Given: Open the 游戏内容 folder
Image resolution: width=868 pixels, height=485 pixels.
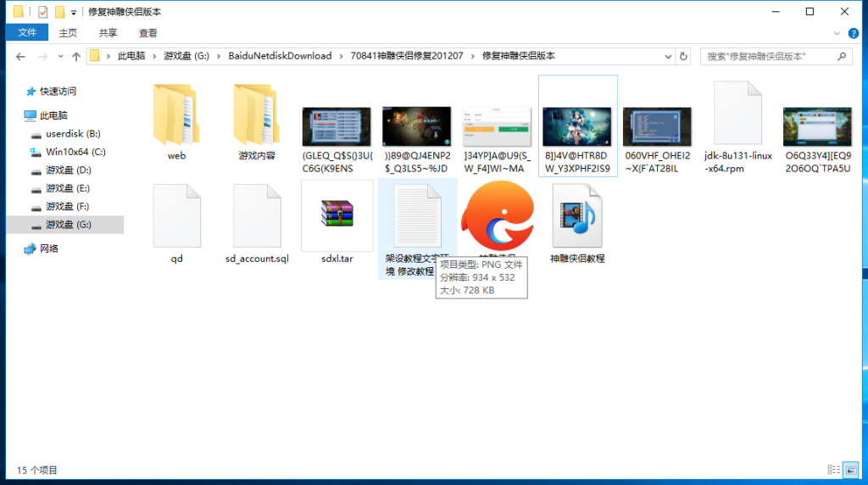Looking at the screenshot, I should pos(256,115).
